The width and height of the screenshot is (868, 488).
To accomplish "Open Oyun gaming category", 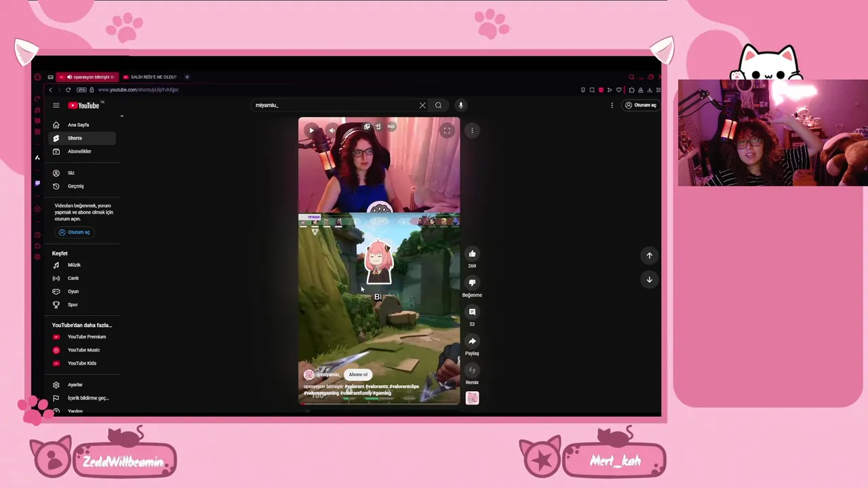I will click(x=83, y=291).
